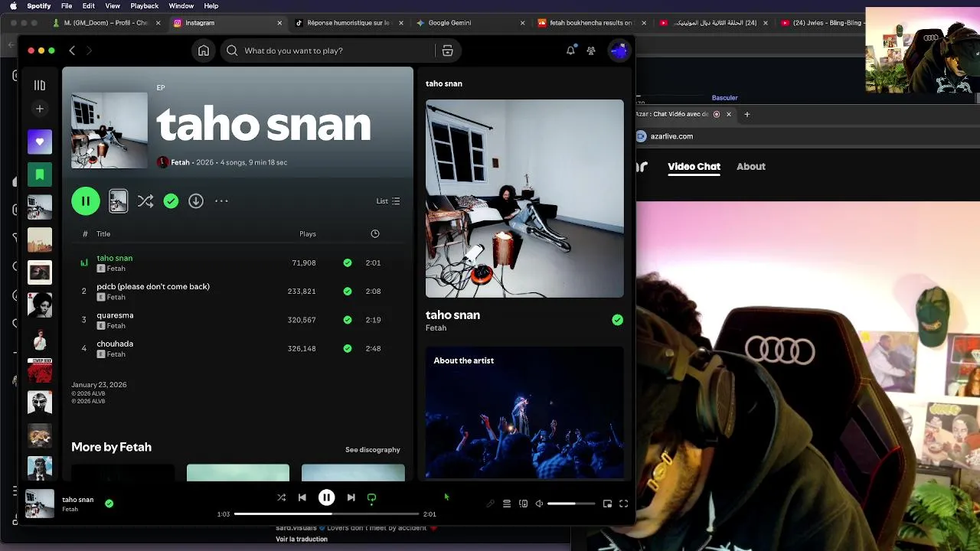Seek within the song progress bar
Image resolution: width=980 pixels, height=551 pixels.
327,514
